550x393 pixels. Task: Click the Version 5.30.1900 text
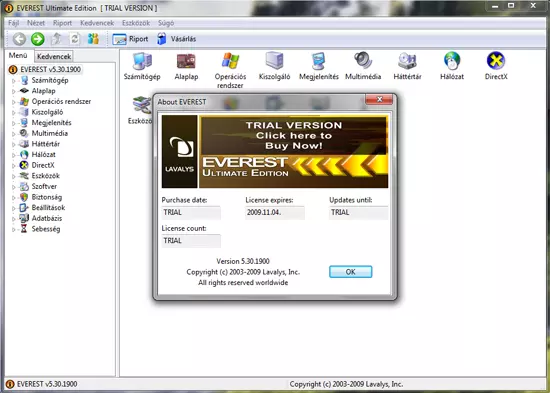[243, 261]
